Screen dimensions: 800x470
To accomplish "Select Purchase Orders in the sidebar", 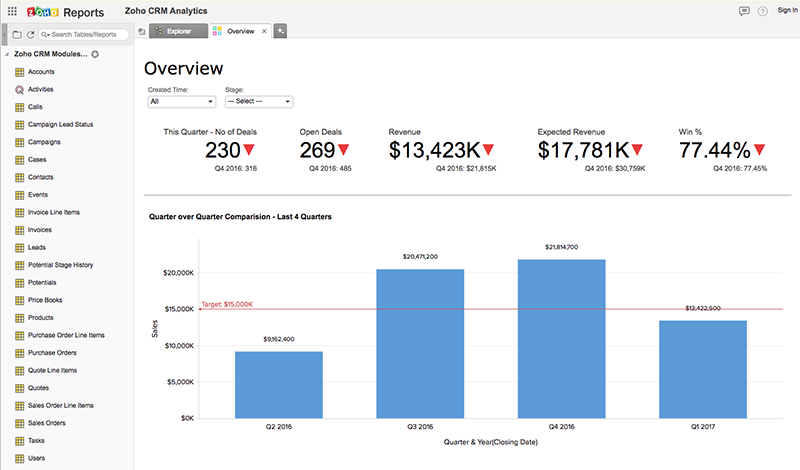I will [x=52, y=353].
